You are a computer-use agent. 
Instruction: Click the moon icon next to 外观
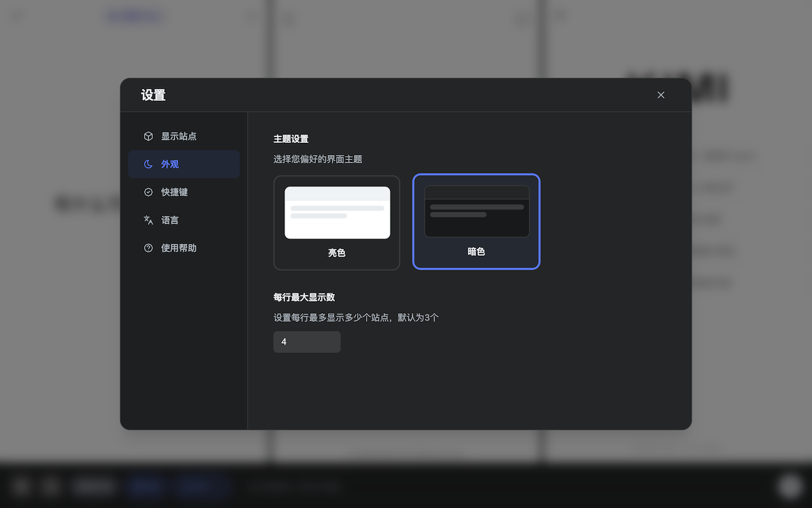tap(148, 164)
